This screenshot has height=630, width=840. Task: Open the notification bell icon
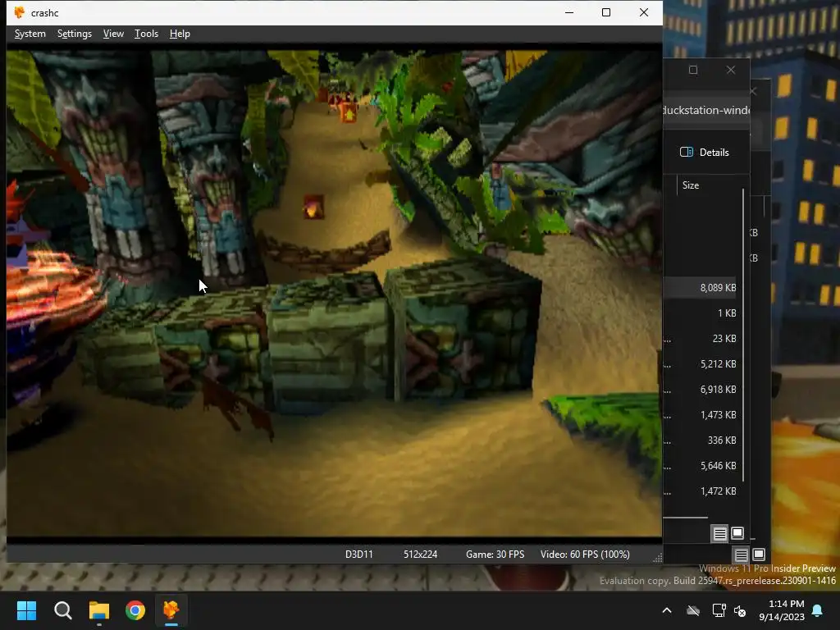click(x=818, y=610)
